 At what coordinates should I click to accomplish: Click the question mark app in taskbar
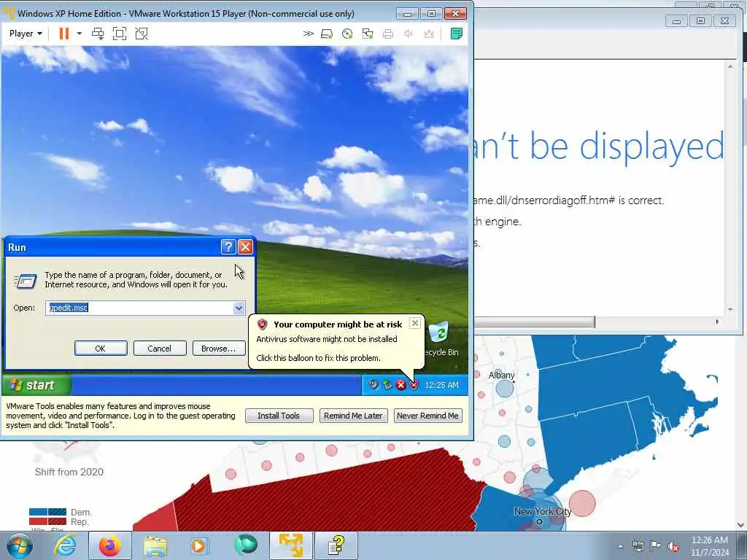coord(336,545)
